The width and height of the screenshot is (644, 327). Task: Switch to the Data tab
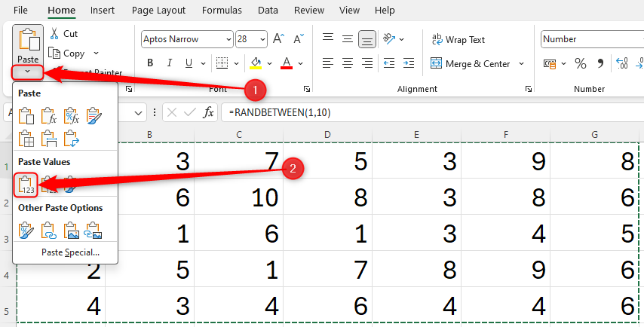pos(268,11)
